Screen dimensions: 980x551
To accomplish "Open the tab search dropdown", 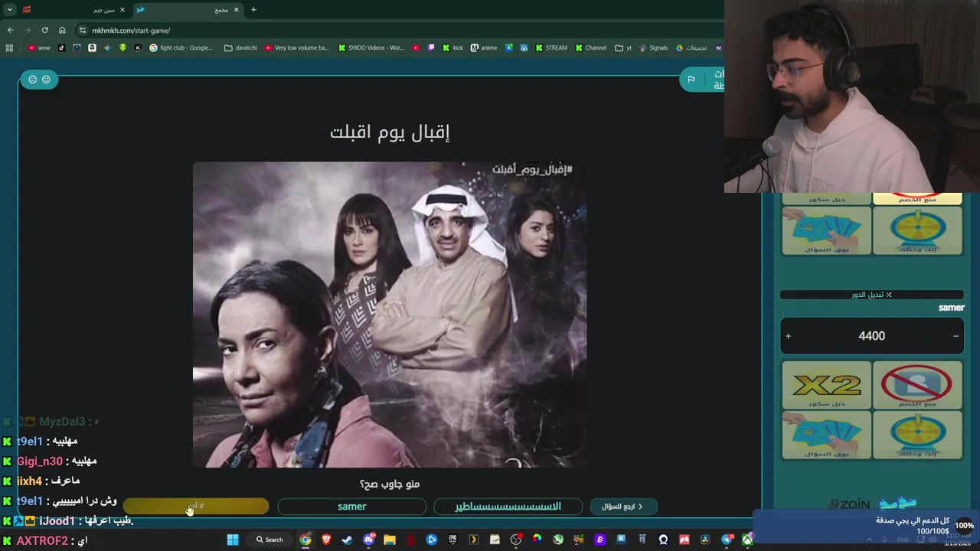I will point(9,10).
